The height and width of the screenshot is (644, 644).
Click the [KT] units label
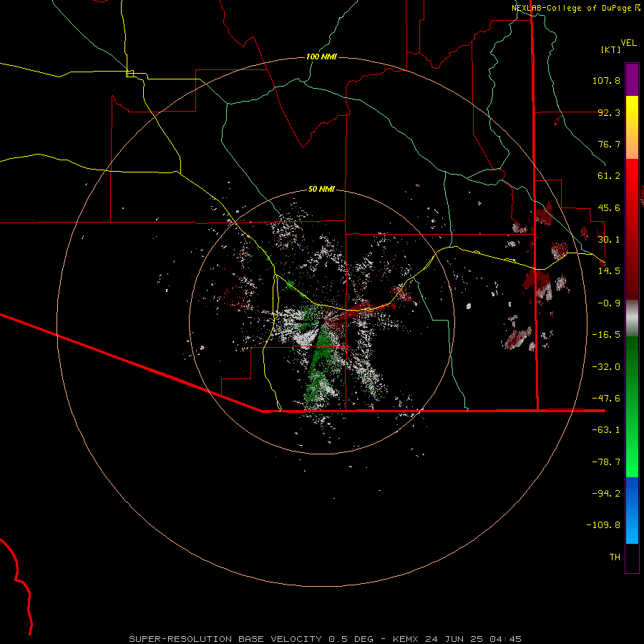(x=610, y=49)
